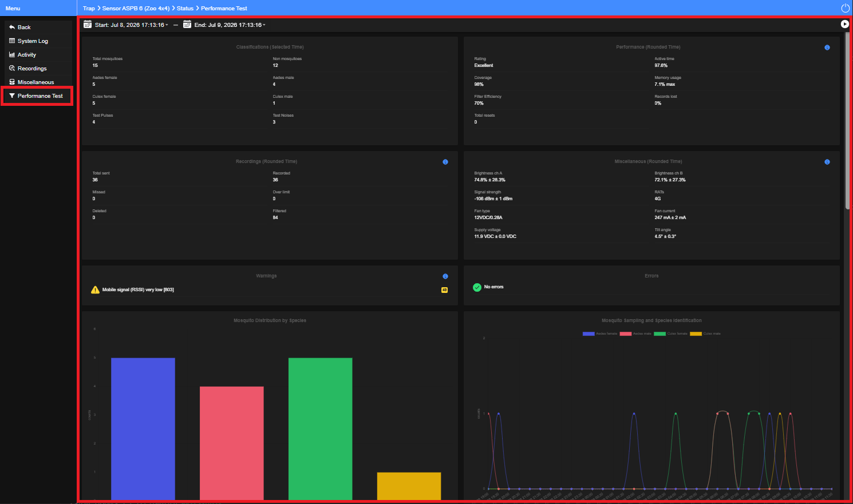Click the info icon on the Miscellaneous panel
853x504 pixels.
[x=827, y=162]
